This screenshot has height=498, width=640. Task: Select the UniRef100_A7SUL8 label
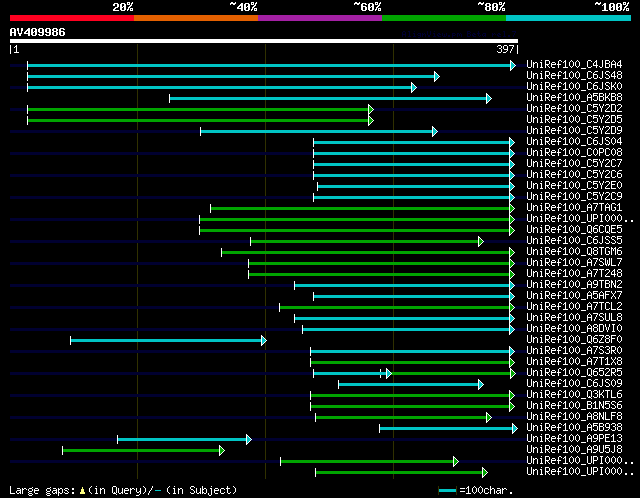574,318
